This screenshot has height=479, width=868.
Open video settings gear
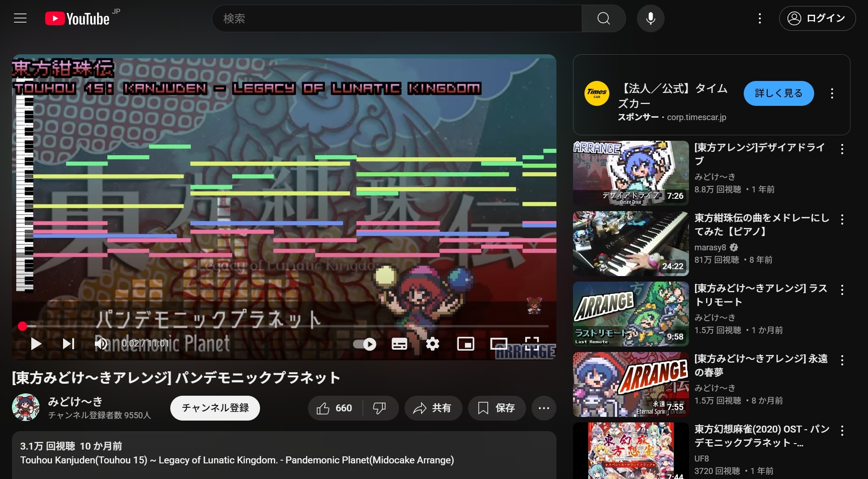tap(433, 344)
